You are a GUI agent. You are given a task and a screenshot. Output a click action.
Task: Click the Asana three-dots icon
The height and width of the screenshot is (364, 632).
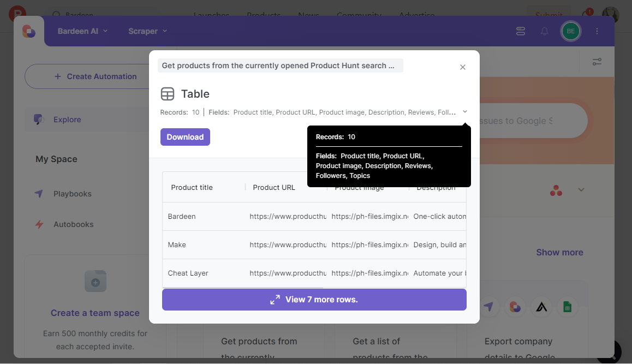pos(556,190)
